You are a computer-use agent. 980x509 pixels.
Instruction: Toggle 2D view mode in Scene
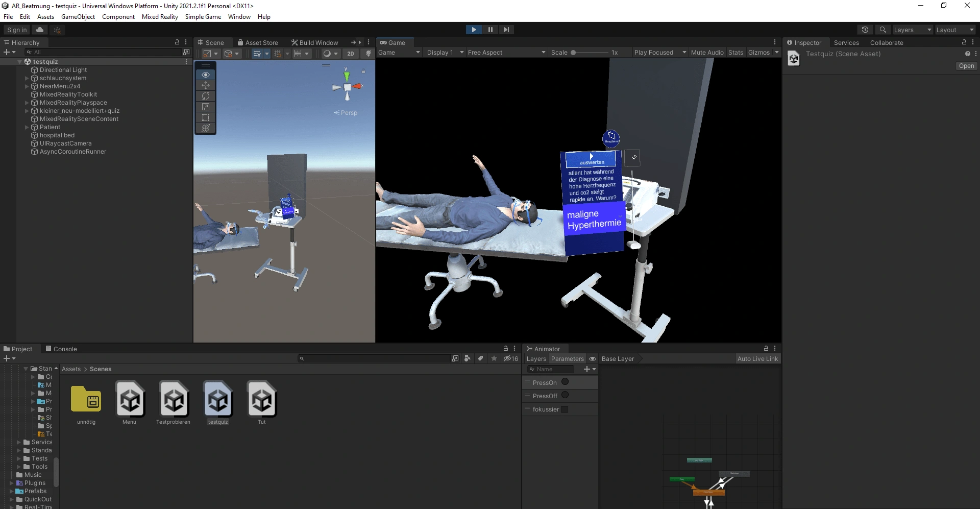coord(351,53)
